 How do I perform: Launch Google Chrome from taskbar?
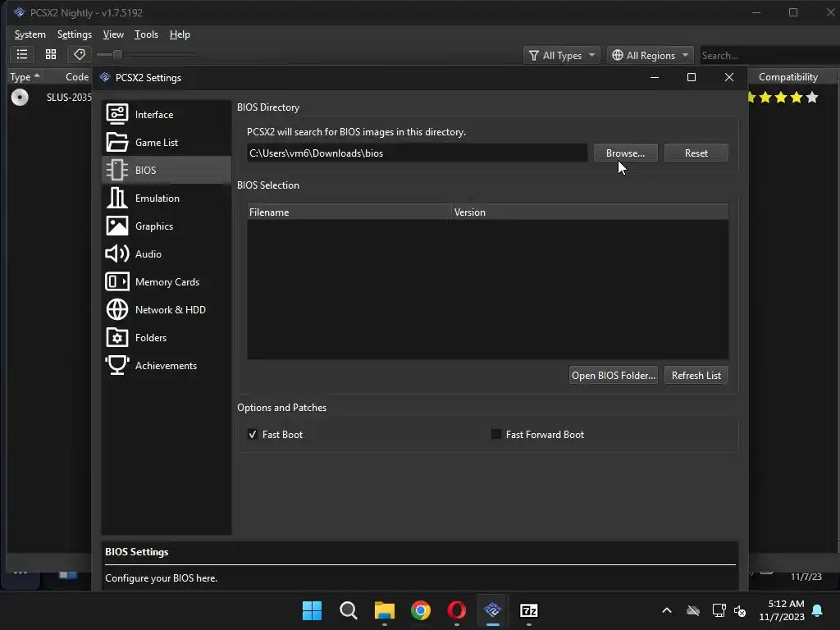pos(421,610)
